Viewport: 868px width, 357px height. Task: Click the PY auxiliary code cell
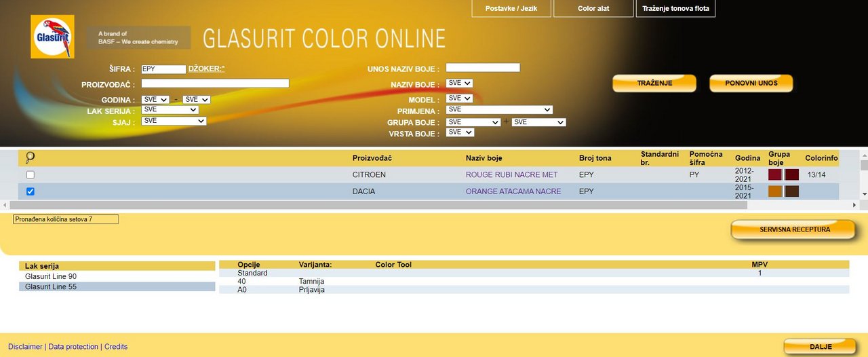pyautogui.click(x=694, y=174)
